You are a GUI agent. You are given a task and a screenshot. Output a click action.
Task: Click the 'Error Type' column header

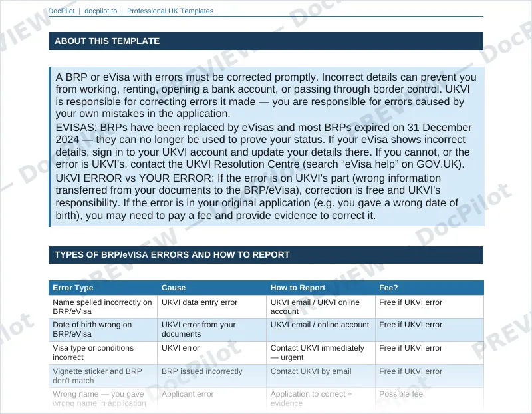point(103,288)
